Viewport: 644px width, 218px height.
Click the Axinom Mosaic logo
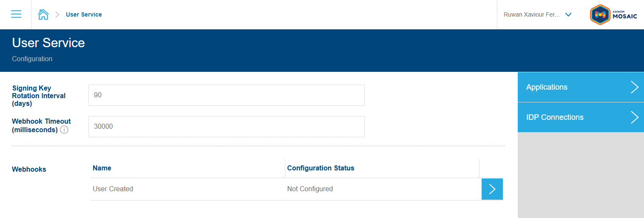coord(613,14)
